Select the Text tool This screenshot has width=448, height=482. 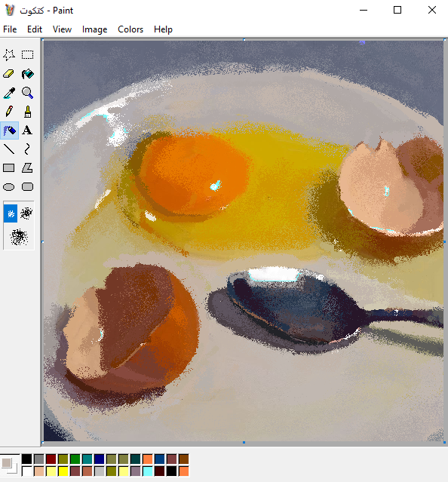coord(27,130)
